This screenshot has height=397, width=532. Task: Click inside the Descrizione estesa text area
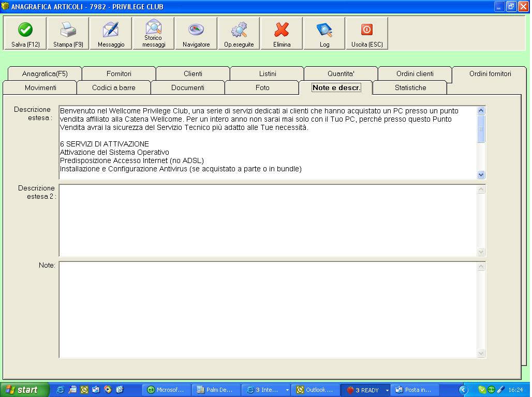tap(268, 142)
